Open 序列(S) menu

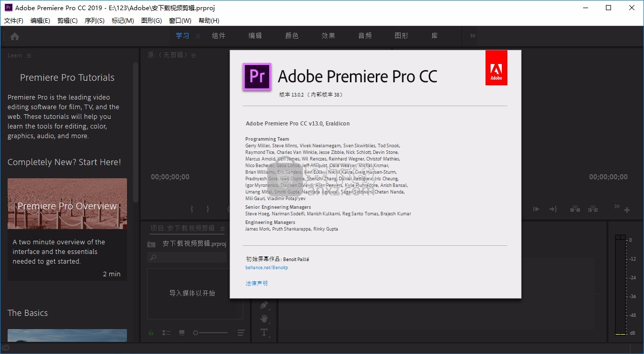coord(94,21)
